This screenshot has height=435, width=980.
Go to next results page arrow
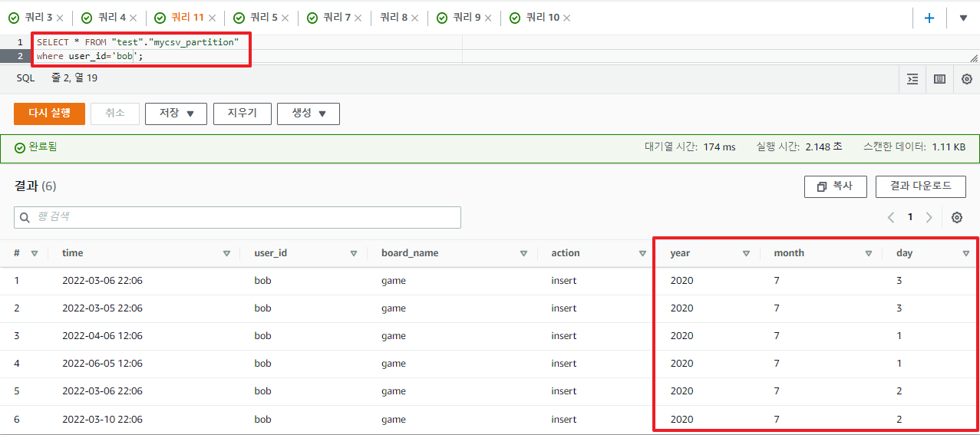click(929, 217)
